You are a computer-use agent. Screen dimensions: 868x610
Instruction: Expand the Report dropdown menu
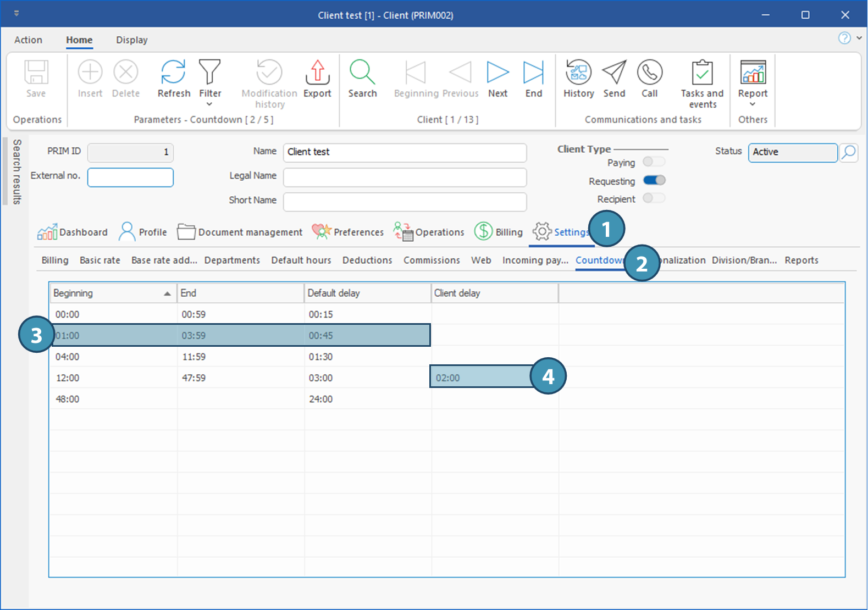(x=753, y=104)
